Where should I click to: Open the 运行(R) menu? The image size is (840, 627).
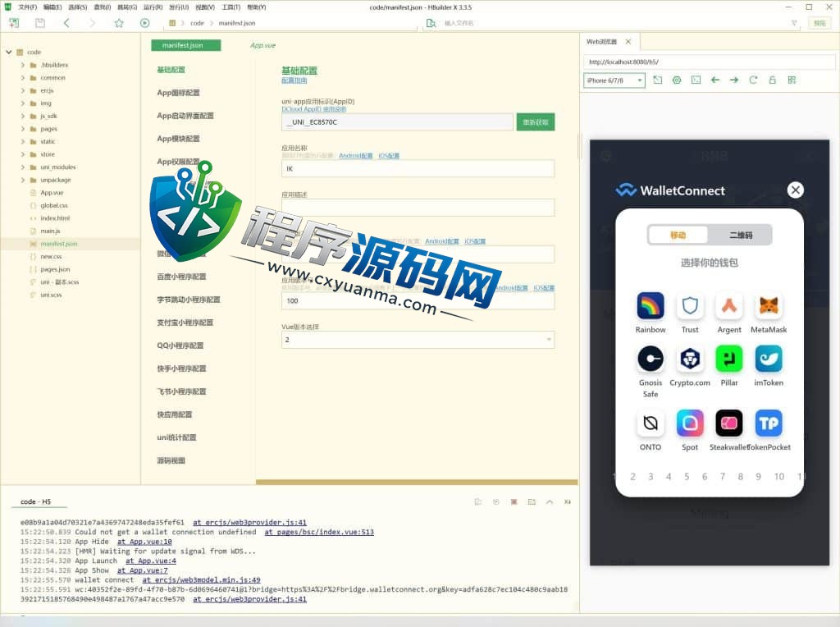(x=153, y=7)
